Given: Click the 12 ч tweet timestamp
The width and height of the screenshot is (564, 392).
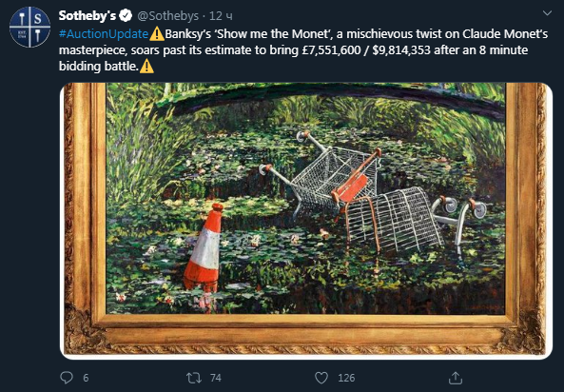Looking at the screenshot, I should [x=221, y=16].
